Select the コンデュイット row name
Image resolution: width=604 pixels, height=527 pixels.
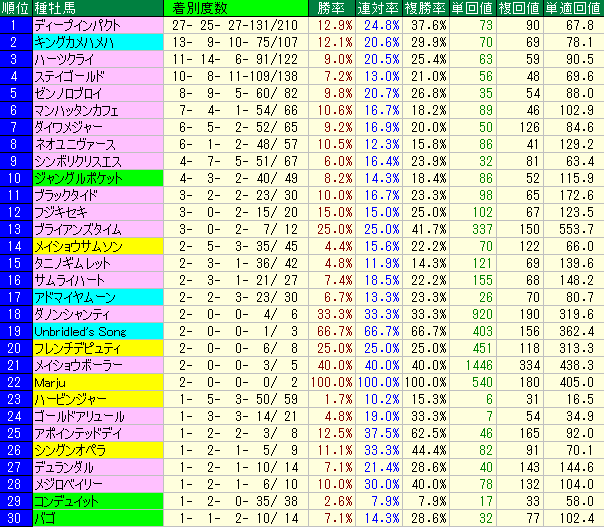(x=66, y=501)
